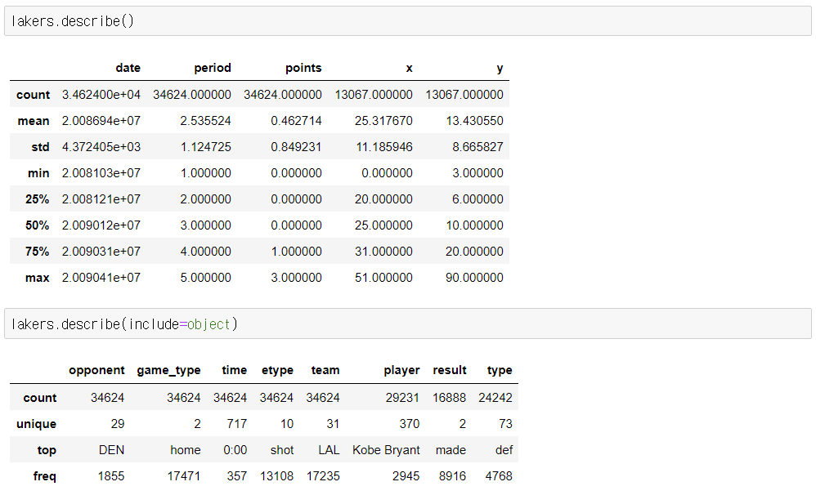This screenshot has width=816, height=504.
Task: Click the 'min' row label
Action: 38,173
